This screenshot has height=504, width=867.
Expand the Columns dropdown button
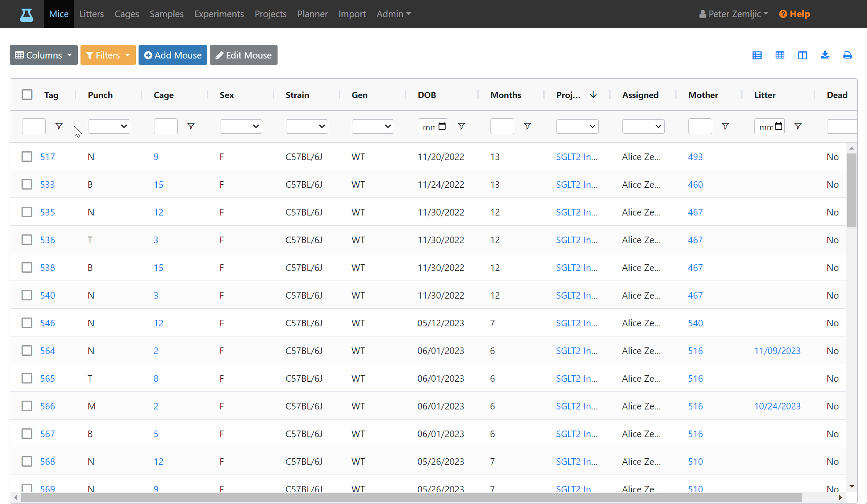[44, 55]
